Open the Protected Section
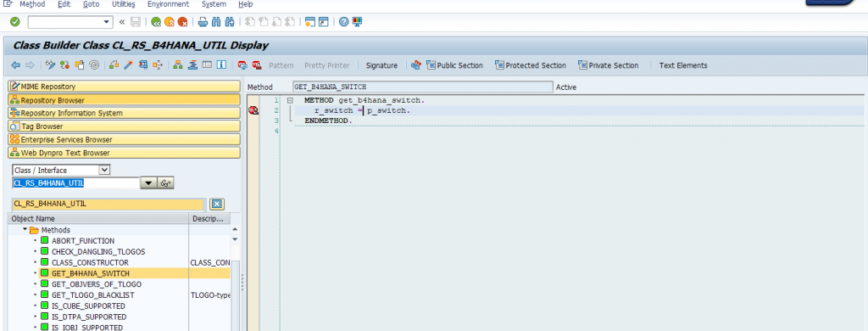Viewport: 868px width, 331px height. click(531, 65)
